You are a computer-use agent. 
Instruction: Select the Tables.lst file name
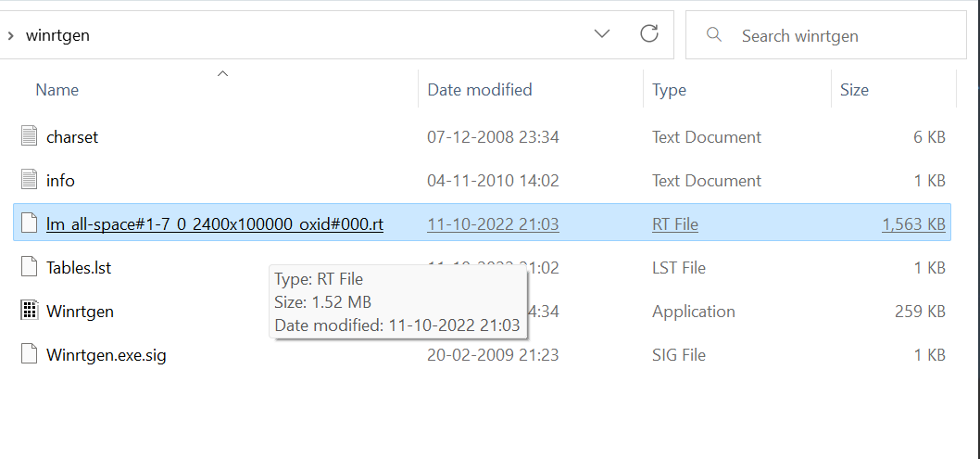[79, 267]
